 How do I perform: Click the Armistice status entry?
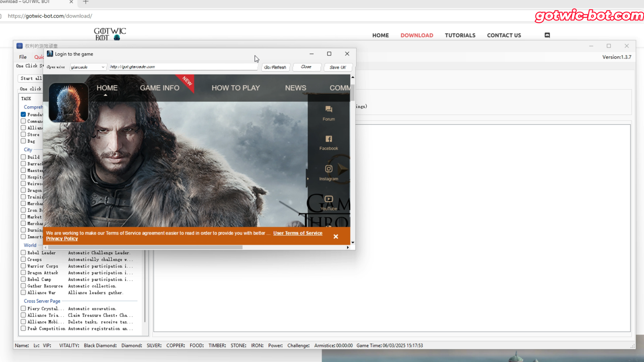tap(333, 346)
